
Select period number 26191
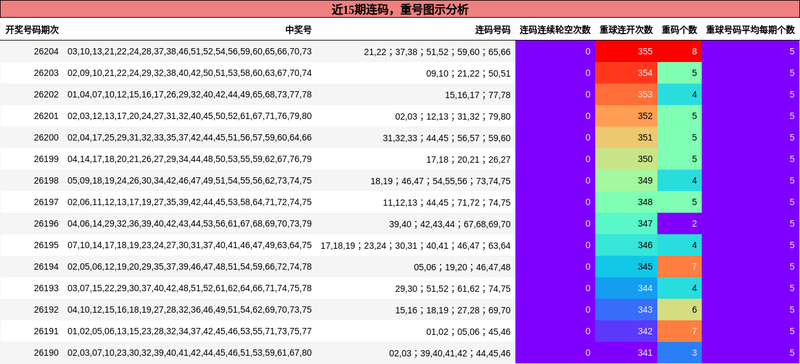(x=46, y=331)
